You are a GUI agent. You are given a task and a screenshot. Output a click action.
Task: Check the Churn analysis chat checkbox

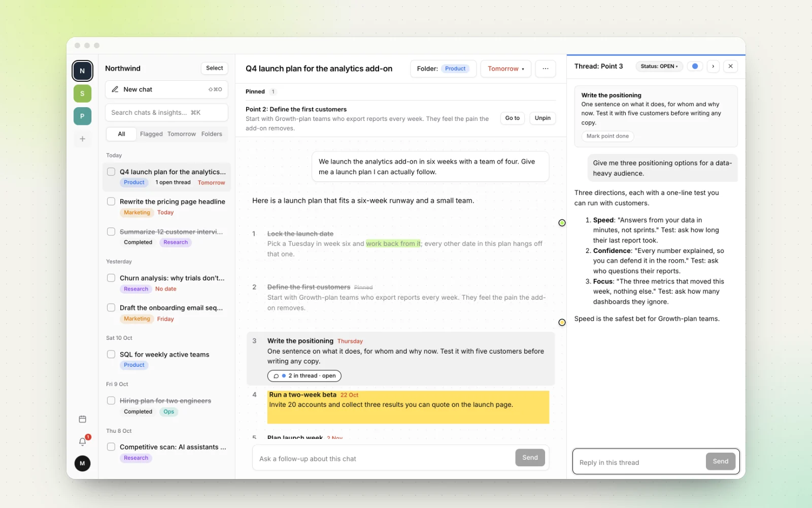click(111, 278)
